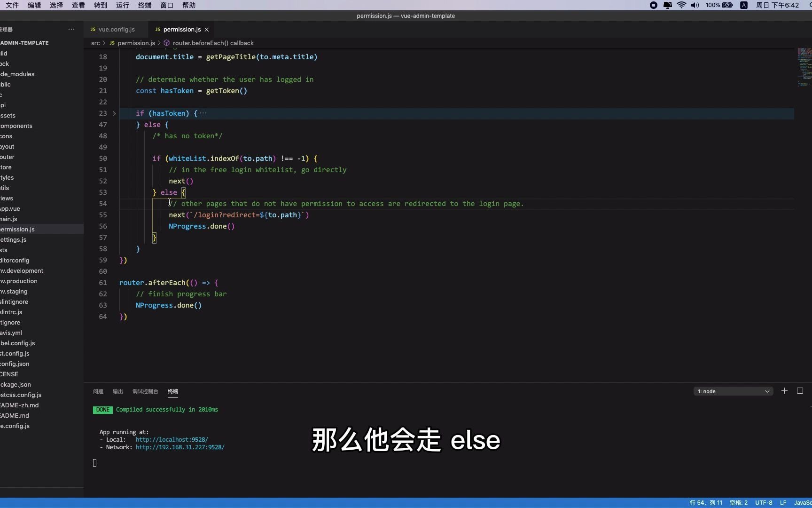Open the 文件 menu
The width and height of the screenshot is (812, 508).
coord(12,5)
